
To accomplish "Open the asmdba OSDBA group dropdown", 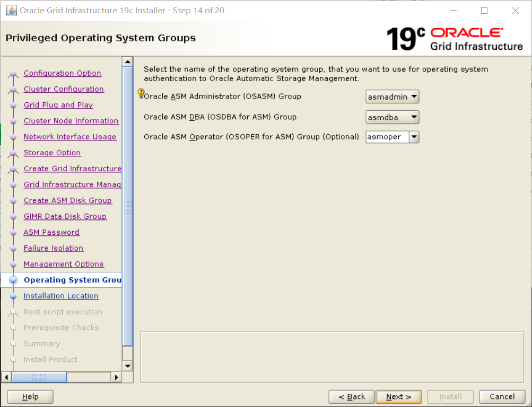I will coord(392,117).
